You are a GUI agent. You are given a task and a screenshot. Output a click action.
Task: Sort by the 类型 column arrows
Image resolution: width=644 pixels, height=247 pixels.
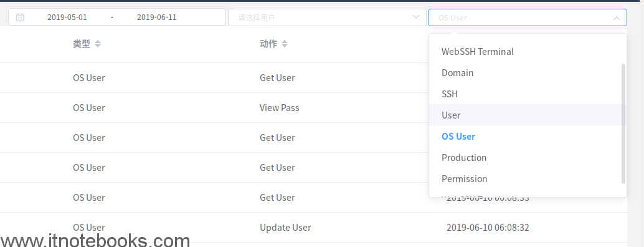pyautogui.click(x=98, y=44)
